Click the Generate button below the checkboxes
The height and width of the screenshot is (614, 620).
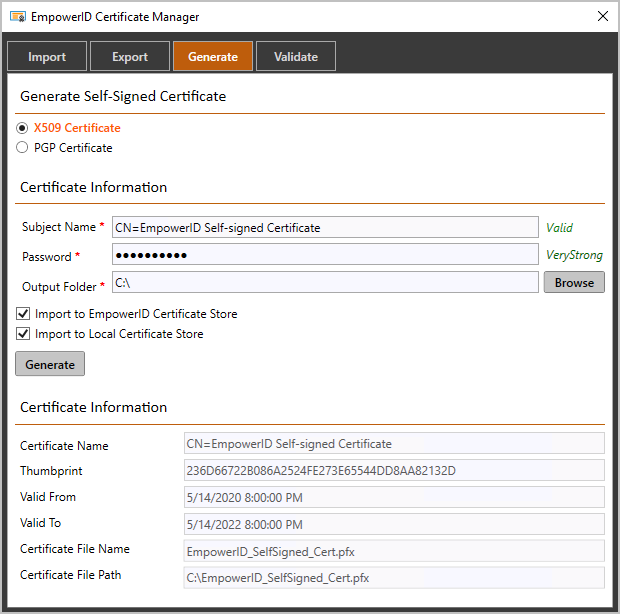(50, 364)
